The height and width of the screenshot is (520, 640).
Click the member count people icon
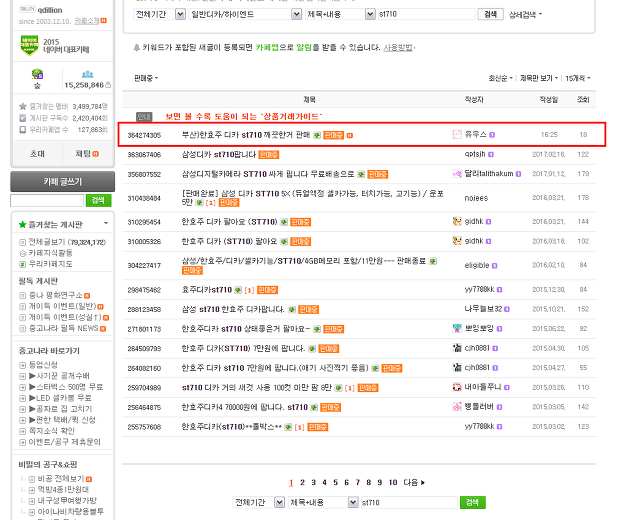tap(87, 74)
